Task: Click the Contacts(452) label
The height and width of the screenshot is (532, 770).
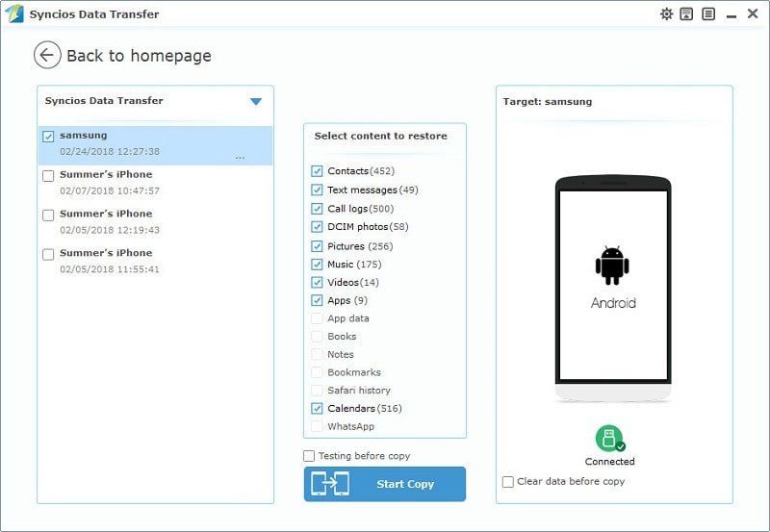Action: tap(361, 171)
